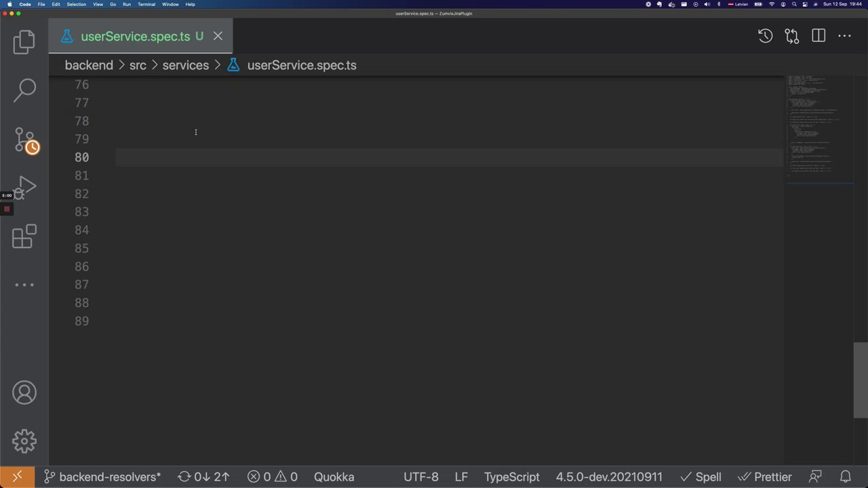Open the Search view in activity bar
This screenshot has width=868, height=488.
coord(24,90)
